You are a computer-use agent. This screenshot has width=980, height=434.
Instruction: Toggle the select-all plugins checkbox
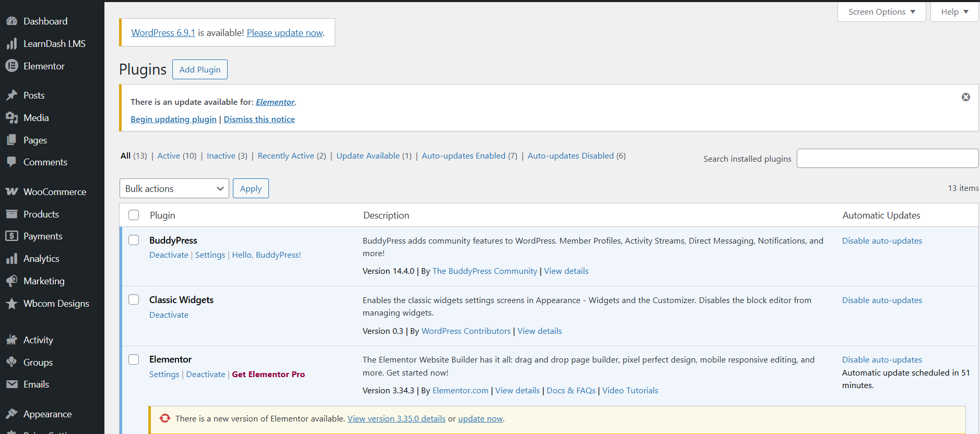[x=134, y=215]
